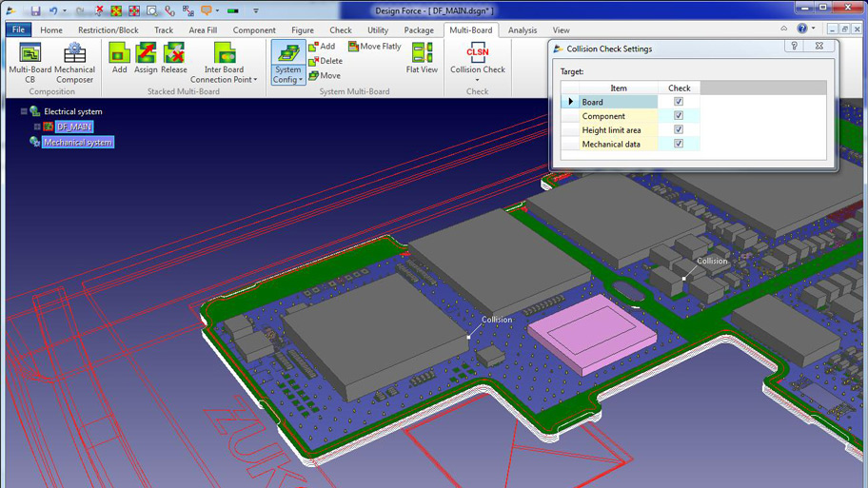
Task: Click Move Flatly button
Action: click(375, 47)
